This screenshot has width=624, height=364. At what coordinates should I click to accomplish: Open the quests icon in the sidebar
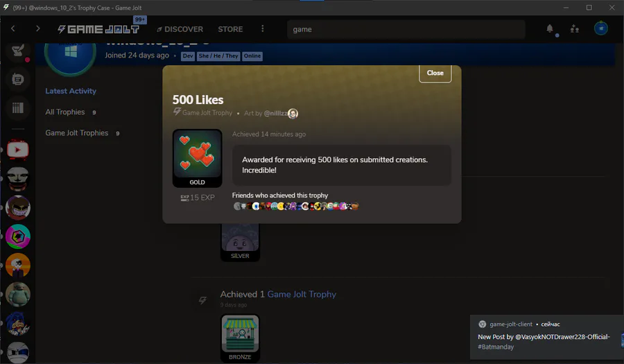click(x=18, y=51)
